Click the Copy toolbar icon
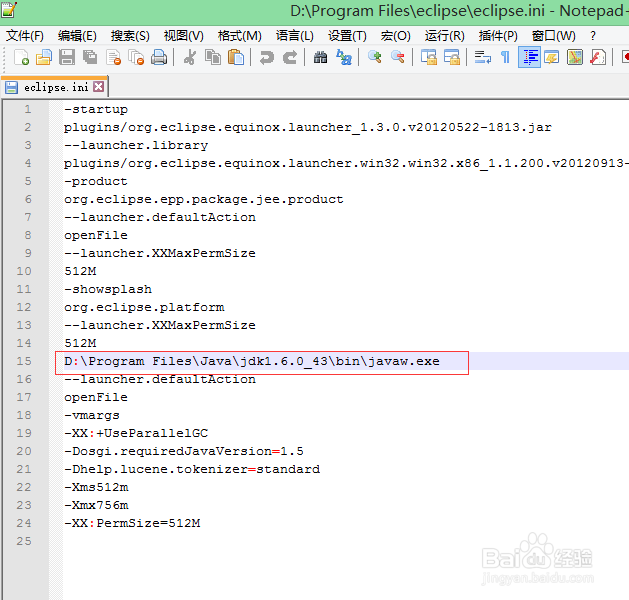This screenshot has width=629, height=600. point(213,57)
